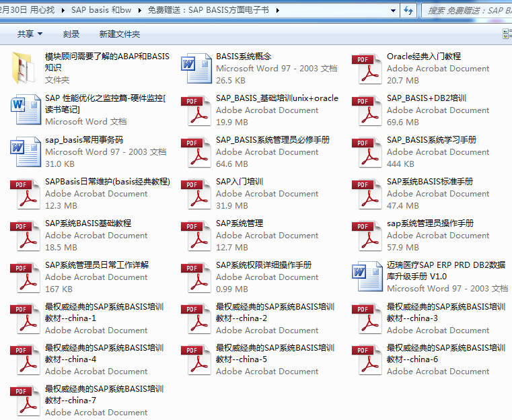Image resolution: width=512 pixels, height=420 pixels.
Task: Select the 教材--china-6 PDF icon
Action: click(367, 360)
